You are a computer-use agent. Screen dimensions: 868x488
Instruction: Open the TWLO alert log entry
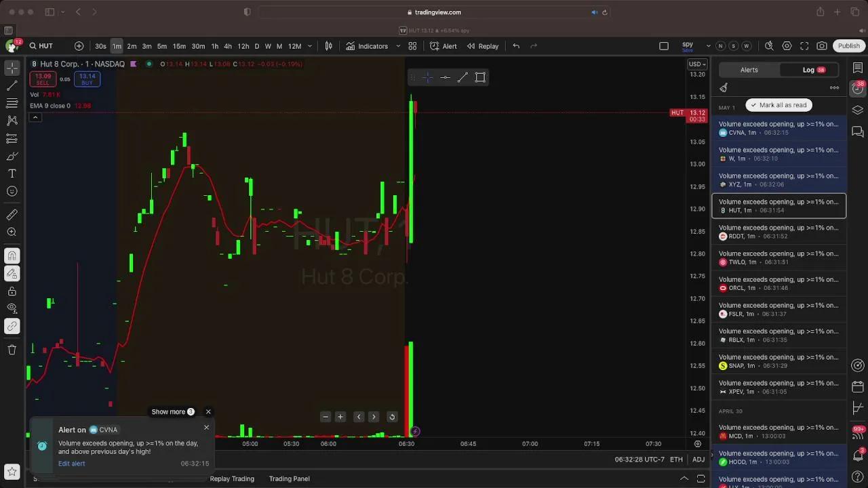pos(778,258)
